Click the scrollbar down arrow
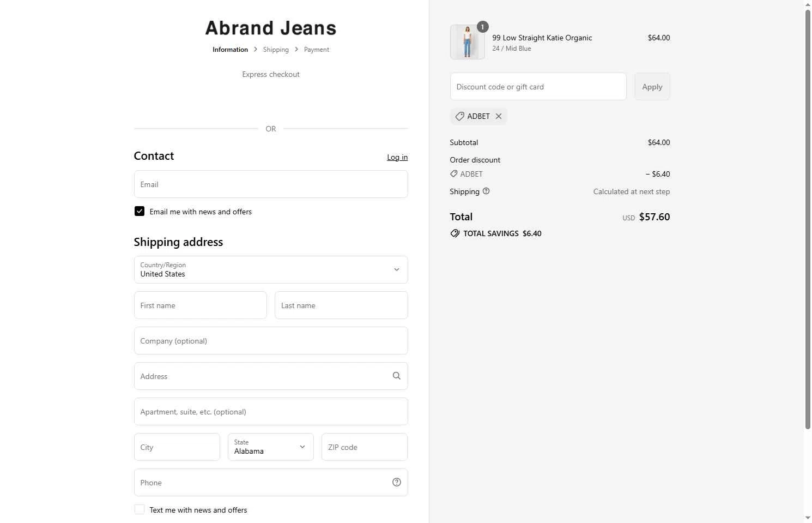 [x=808, y=518]
